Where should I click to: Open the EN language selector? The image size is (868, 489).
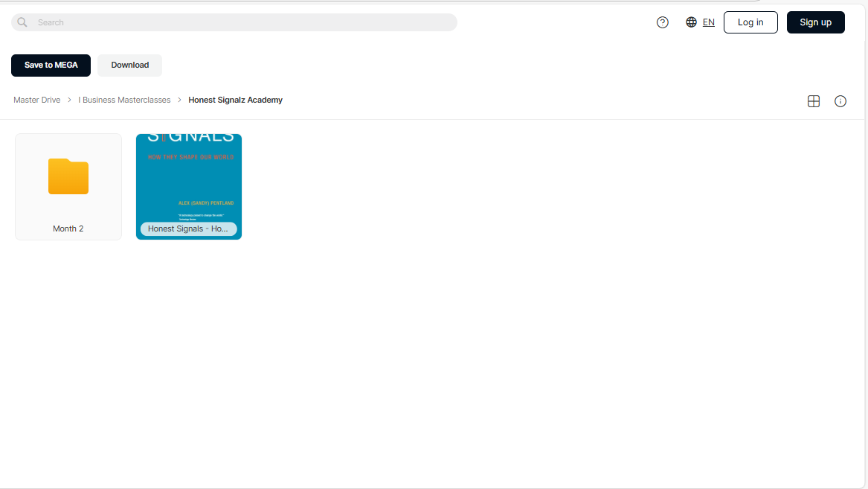[708, 22]
